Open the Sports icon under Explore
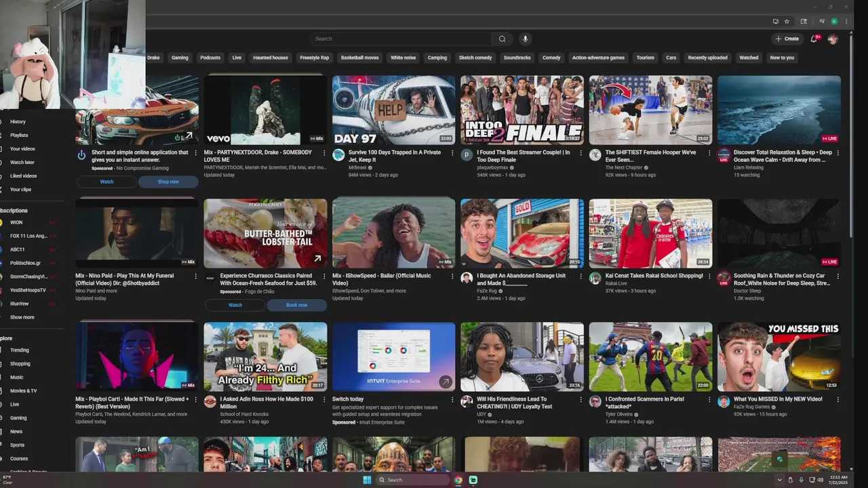 (x=1, y=445)
